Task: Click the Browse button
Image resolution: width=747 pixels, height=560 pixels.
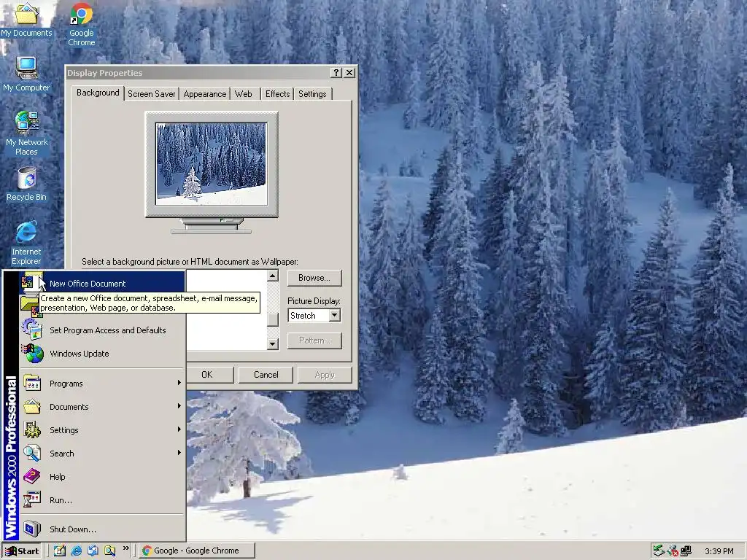Action: pos(314,278)
